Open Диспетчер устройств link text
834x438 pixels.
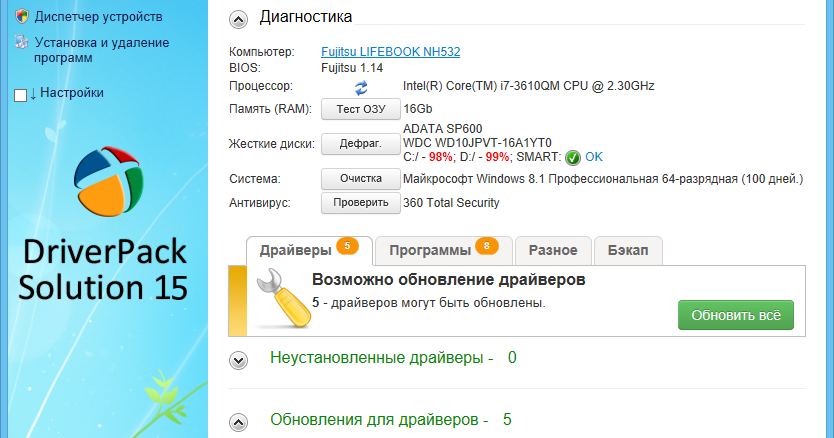click(98, 16)
